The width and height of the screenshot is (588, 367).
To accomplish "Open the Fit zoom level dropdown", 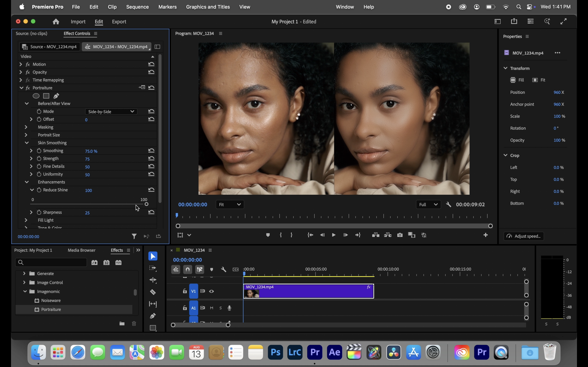I will pos(230,205).
